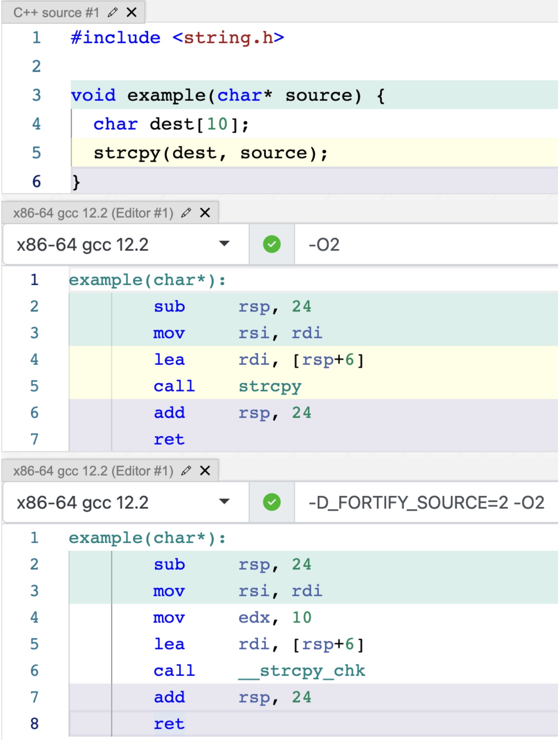Click the mov edx, 10 assembly line

232,618
